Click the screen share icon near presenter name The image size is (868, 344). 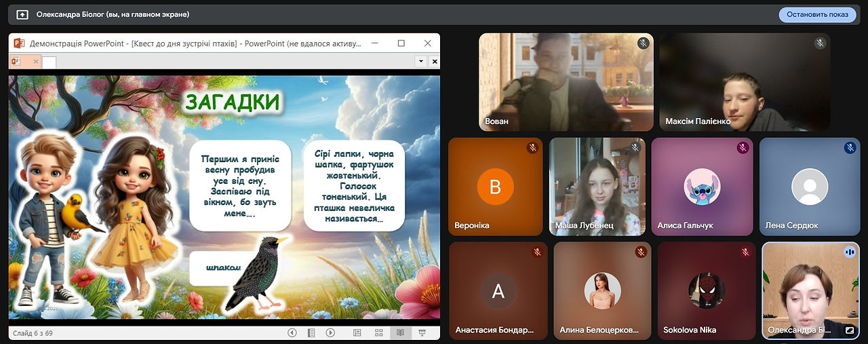22,14
